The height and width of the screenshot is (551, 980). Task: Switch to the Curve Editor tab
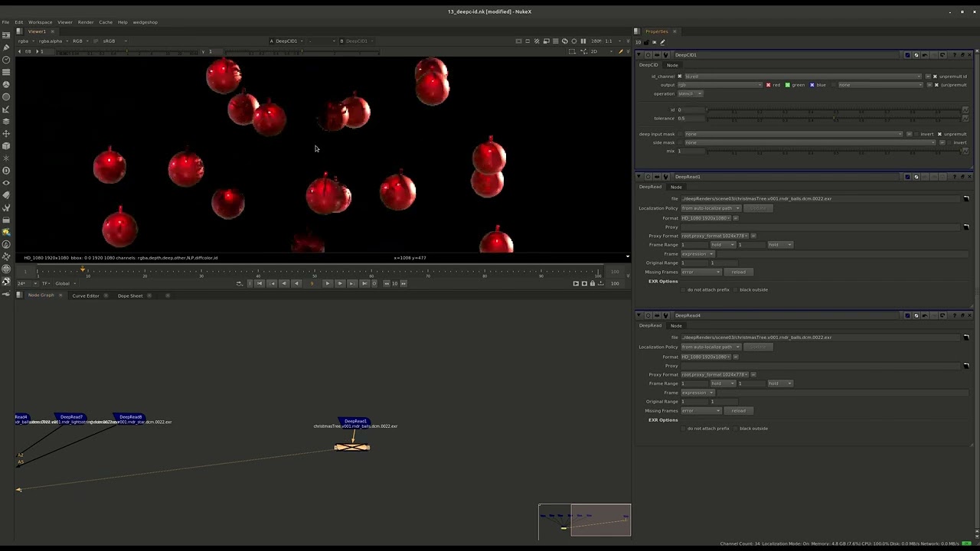86,295
